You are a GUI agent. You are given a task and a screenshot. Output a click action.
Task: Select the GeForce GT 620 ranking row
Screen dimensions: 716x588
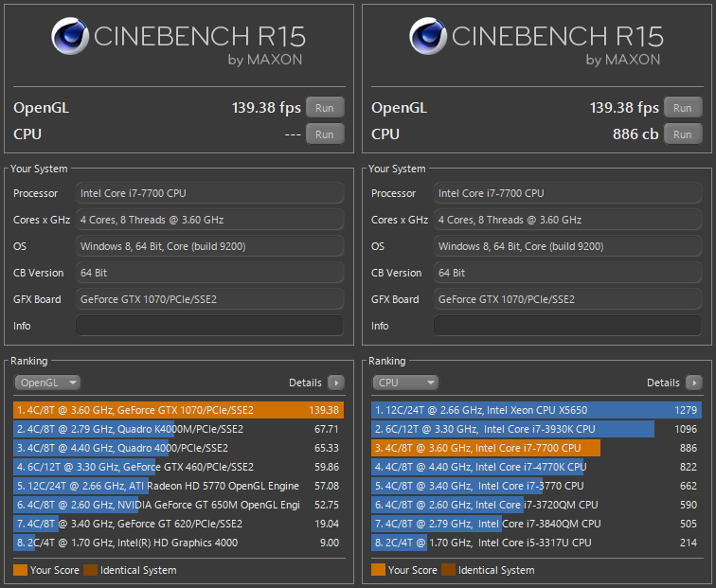179,524
